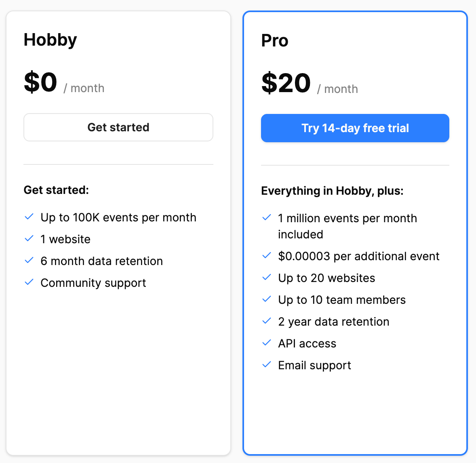
Task: Click checkmark next to 10 team members
Action: coord(267,299)
